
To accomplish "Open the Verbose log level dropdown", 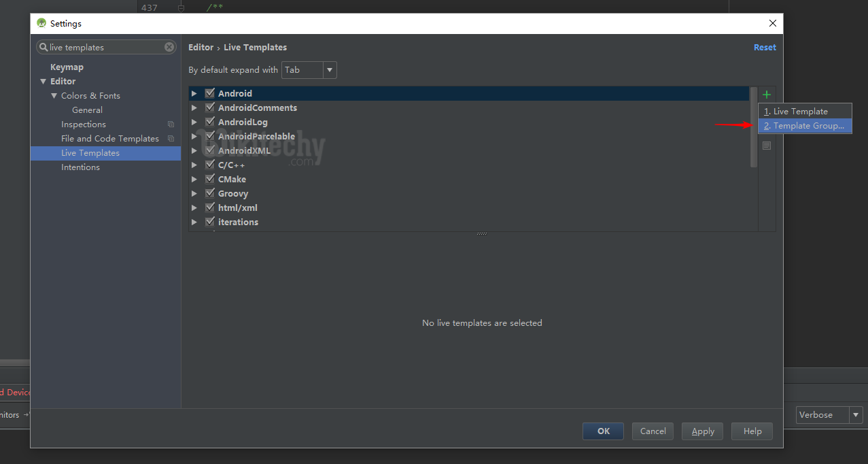I will click(x=855, y=414).
